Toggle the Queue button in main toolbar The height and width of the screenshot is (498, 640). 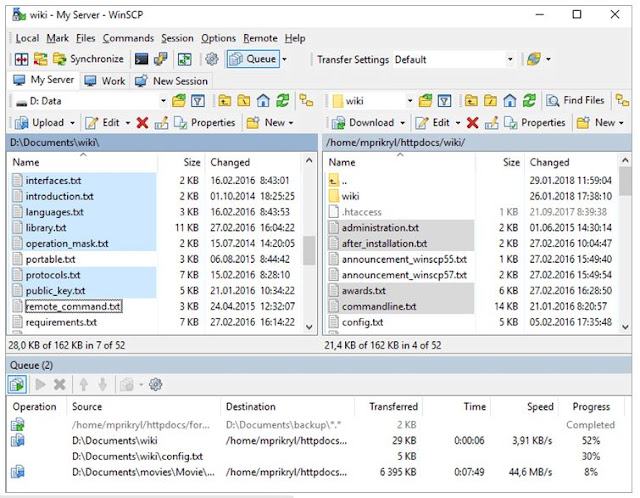(253, 59)
